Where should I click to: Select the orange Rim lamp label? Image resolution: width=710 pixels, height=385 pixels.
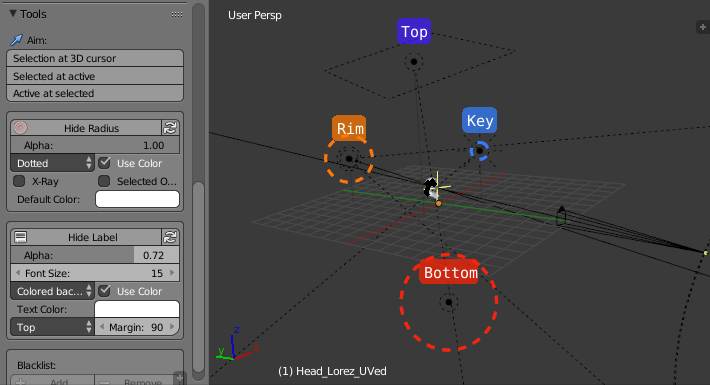tap(350, 128)
